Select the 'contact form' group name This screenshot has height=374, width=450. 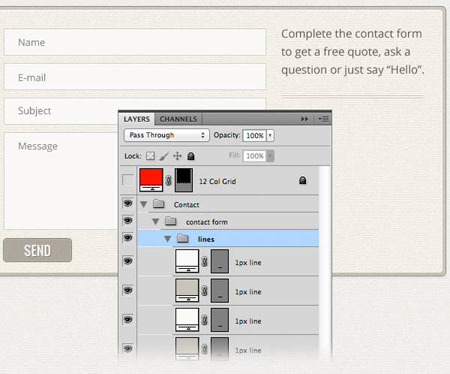pos(207,222)
